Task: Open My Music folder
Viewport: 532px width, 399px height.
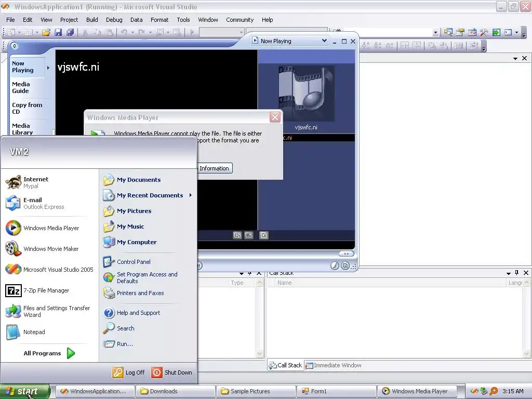Action: point(124,227)
